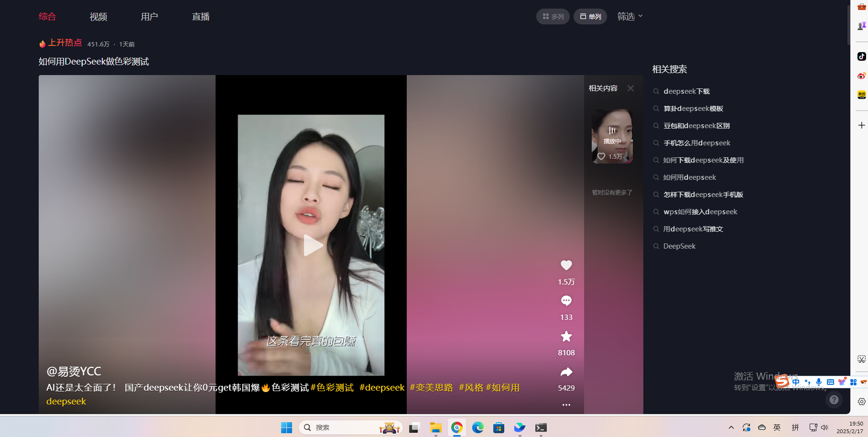The width and height of the screenshot is (868, 437).
Task: Open Microsoft Store from the taskbar
Action: tap(499, 427)
